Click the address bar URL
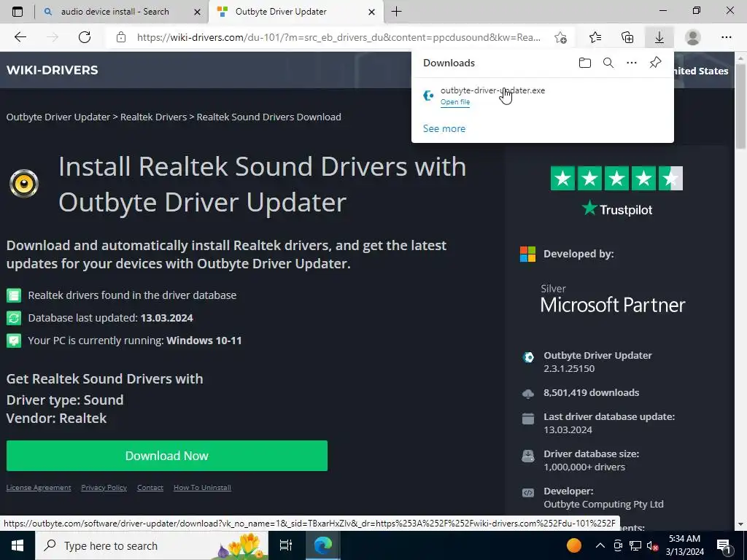 [x=338, y=37]
